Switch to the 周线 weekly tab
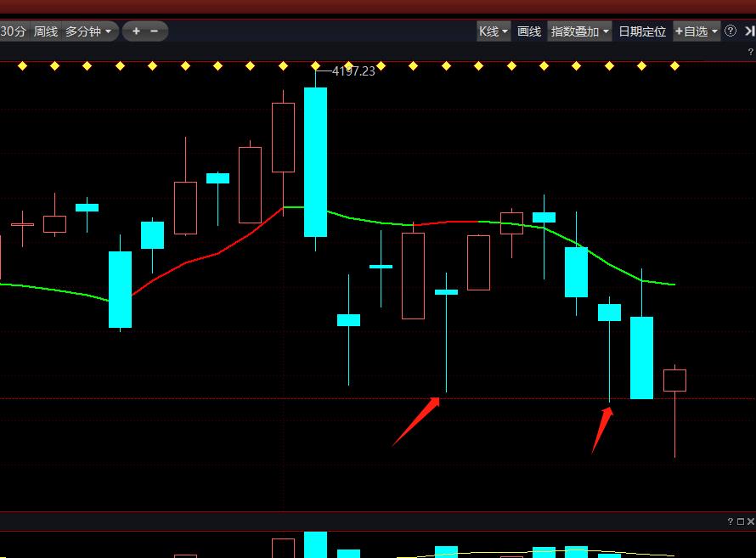756x558 pixels. (x=46, y=31)
